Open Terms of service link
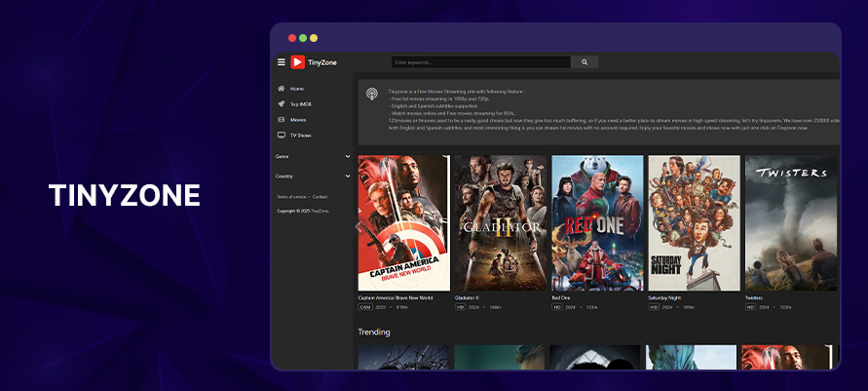The width and height of the screenshot is (868, 391). tap(291, 197)
